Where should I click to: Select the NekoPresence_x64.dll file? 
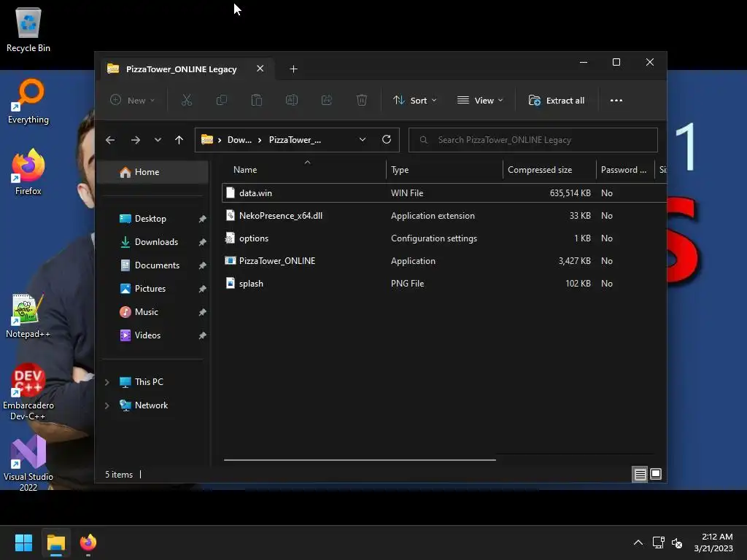coord(444,216)
